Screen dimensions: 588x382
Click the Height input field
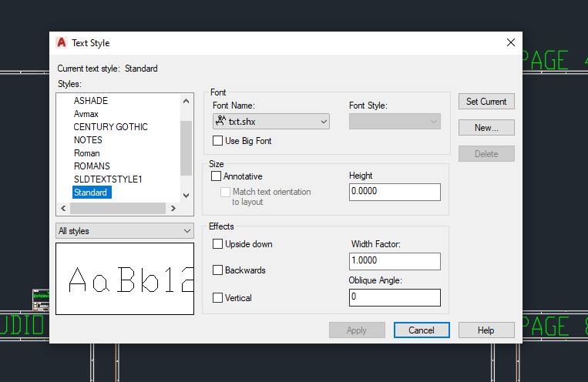point(395,192)
